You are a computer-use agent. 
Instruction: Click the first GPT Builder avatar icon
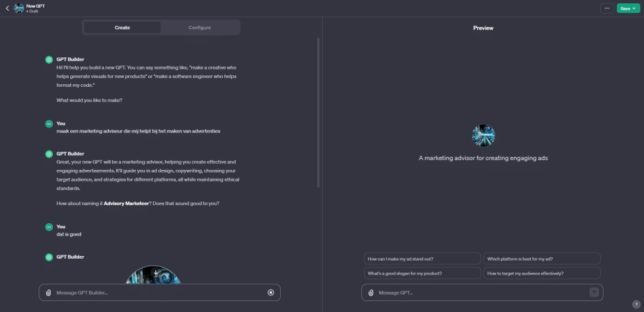49,60
